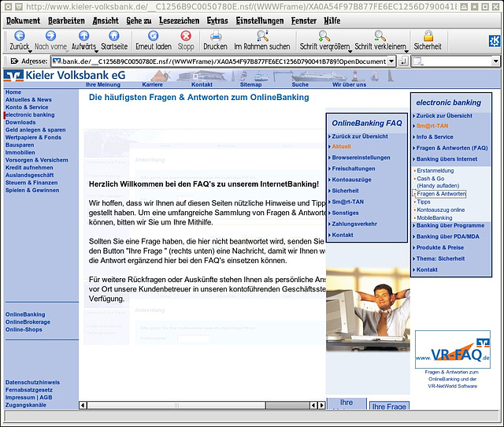The width and height of the screenshot is (504, 427).
Task: Open Freischaltungen FAQ entry
Action: click(354, 169)
